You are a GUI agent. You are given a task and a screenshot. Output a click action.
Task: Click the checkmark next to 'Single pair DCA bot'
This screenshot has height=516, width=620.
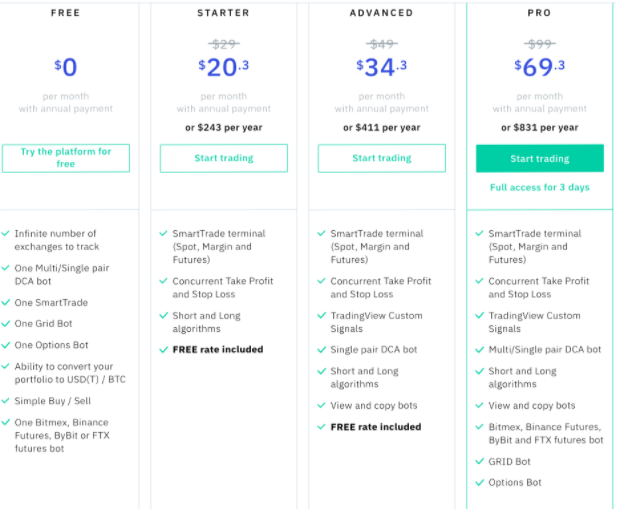click(321, 350)
